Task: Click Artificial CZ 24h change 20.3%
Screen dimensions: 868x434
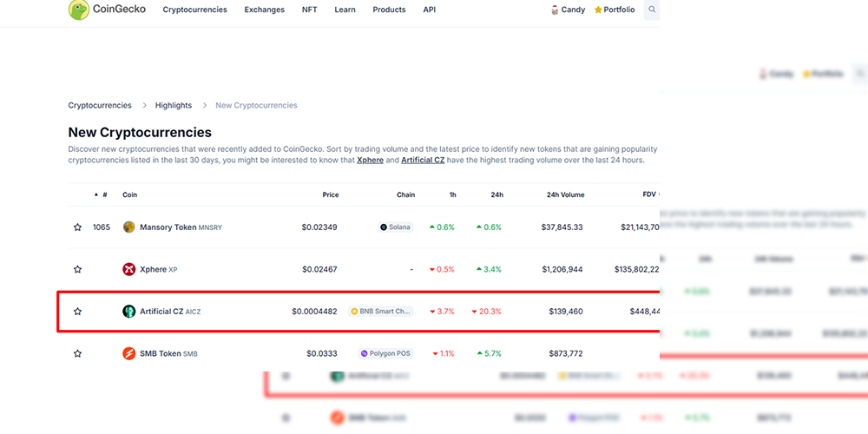Action: click(487, 312)
